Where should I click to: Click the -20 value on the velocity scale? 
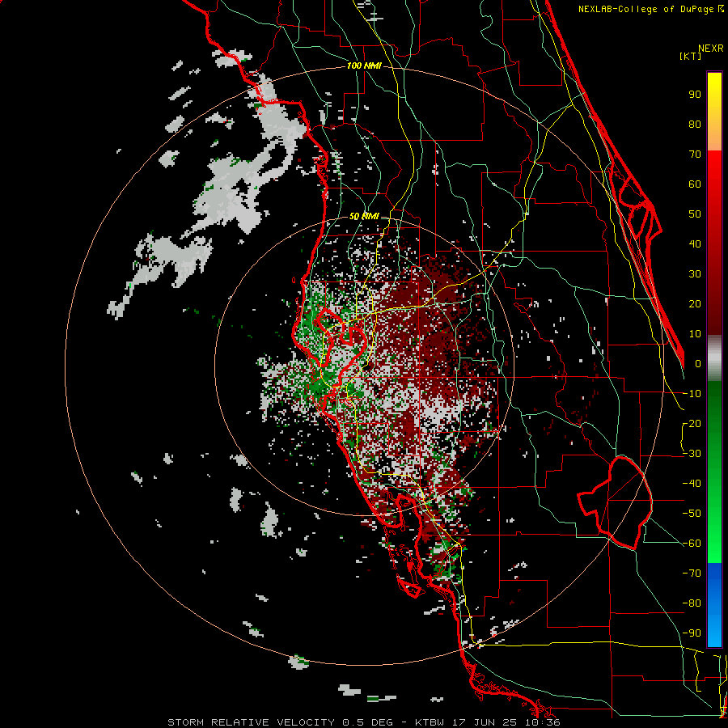click(x=692, y=424)
